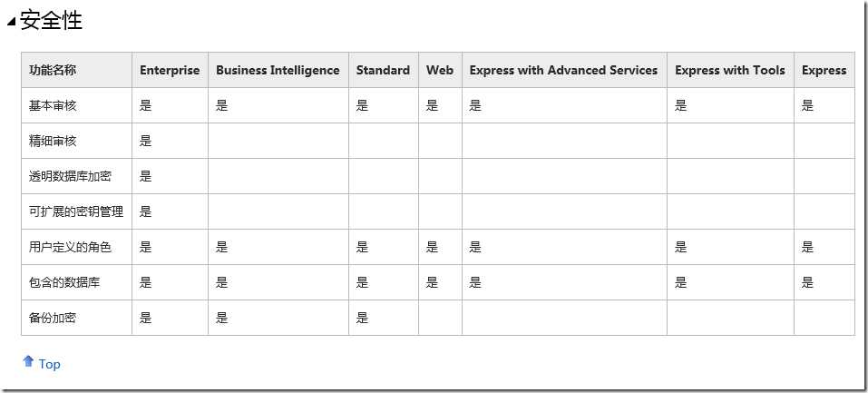Select the 功能名称 column header
The height and width of the screenshot is (393, 868).
coord(53,70)
